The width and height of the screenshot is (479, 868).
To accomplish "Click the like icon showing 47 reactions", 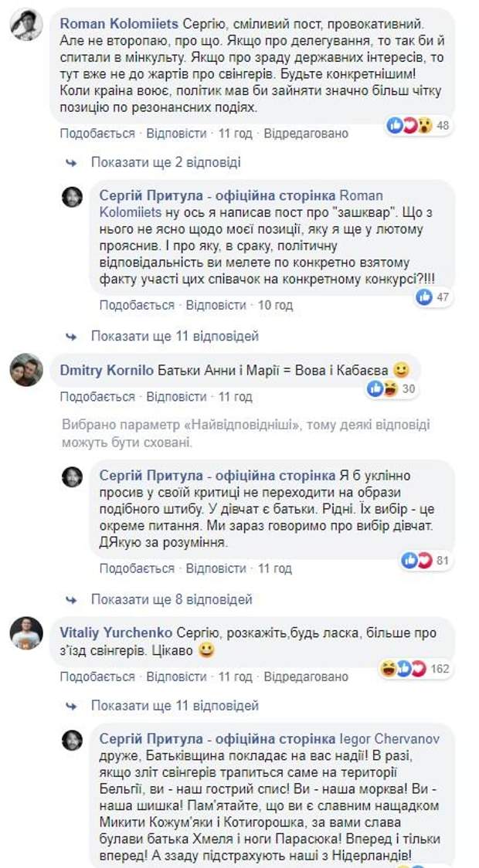I will (x=424, y=297).
